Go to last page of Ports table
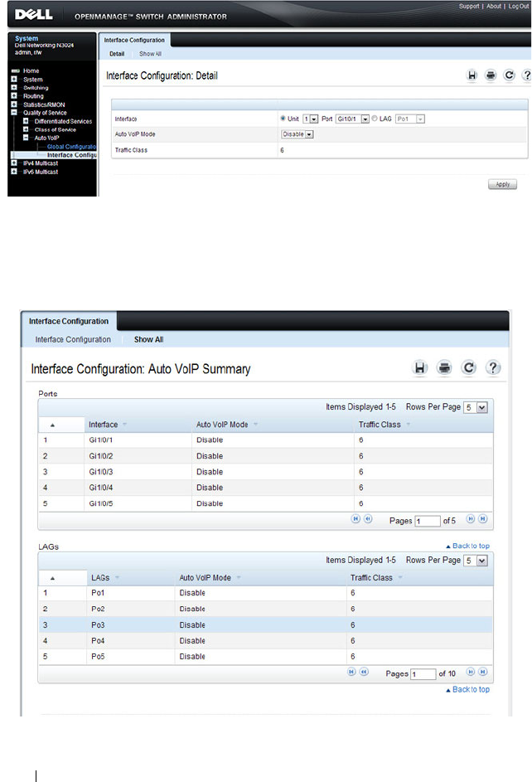 point(482,518)
